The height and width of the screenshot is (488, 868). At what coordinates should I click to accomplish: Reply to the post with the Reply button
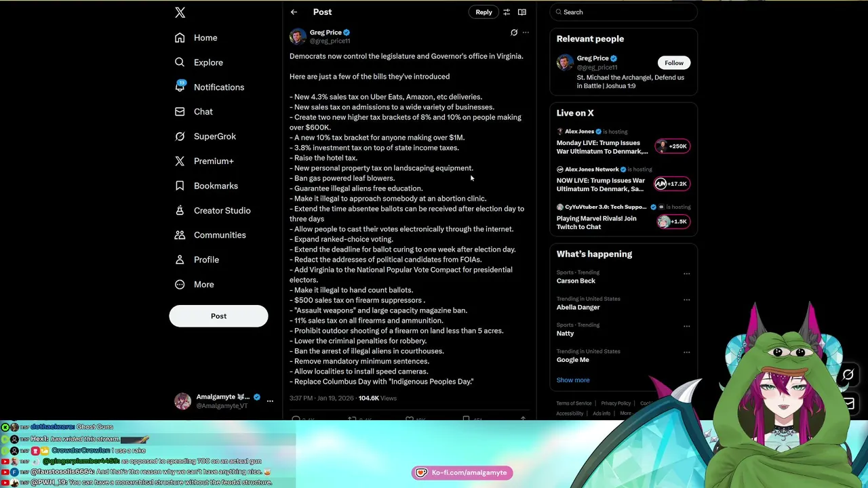484,12
